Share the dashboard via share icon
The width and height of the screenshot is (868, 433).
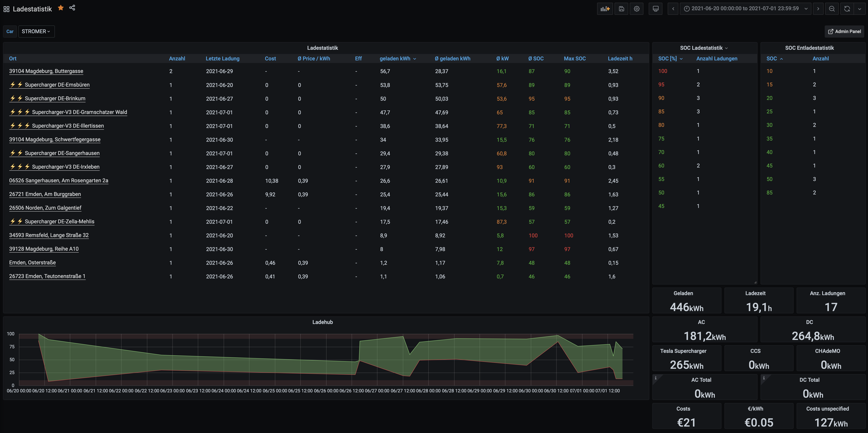(72, 8)
